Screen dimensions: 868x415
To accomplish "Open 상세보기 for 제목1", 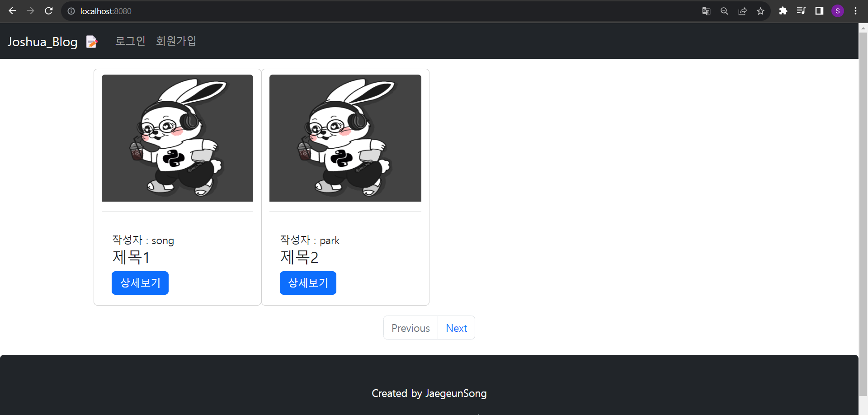I will tap(140, 283).
